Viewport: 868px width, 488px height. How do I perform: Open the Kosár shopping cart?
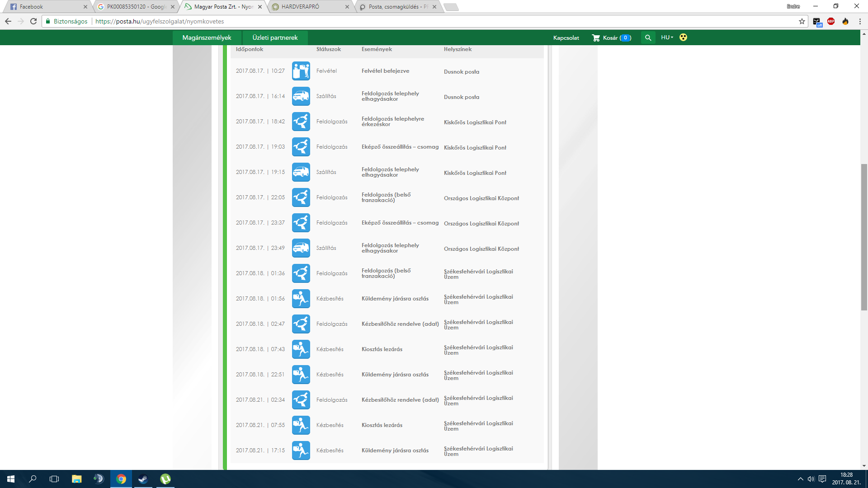pyautogui.click(x=611, y=38)
